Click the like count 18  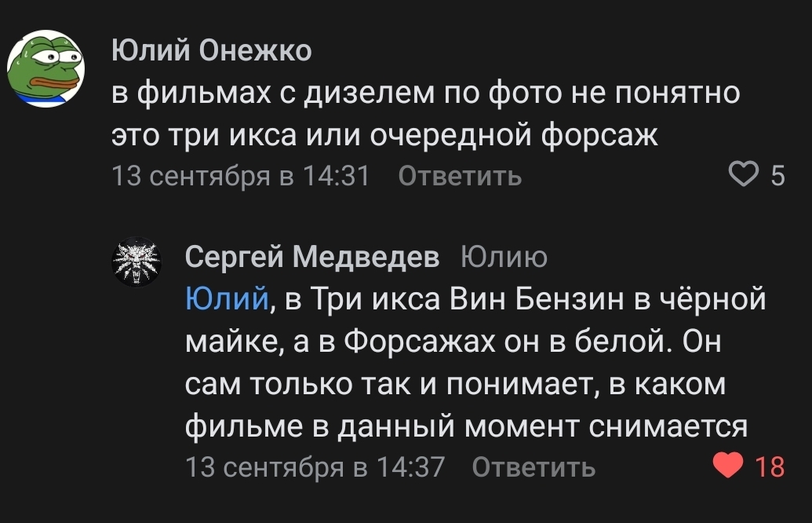(x=769, y=467)
